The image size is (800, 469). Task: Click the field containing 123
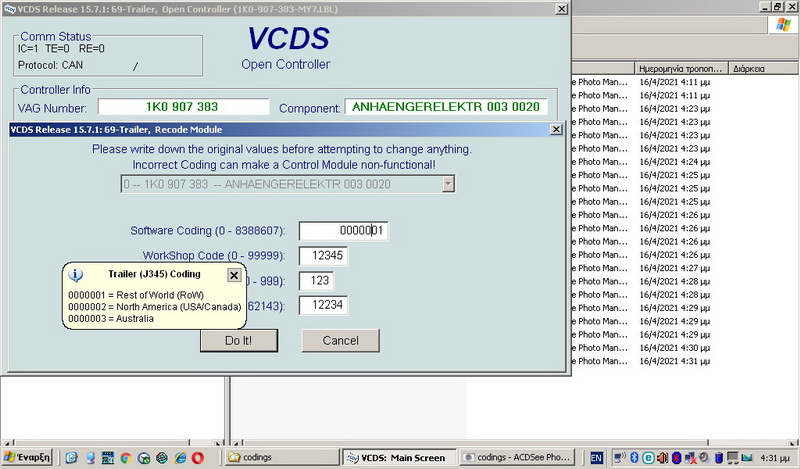316,281
